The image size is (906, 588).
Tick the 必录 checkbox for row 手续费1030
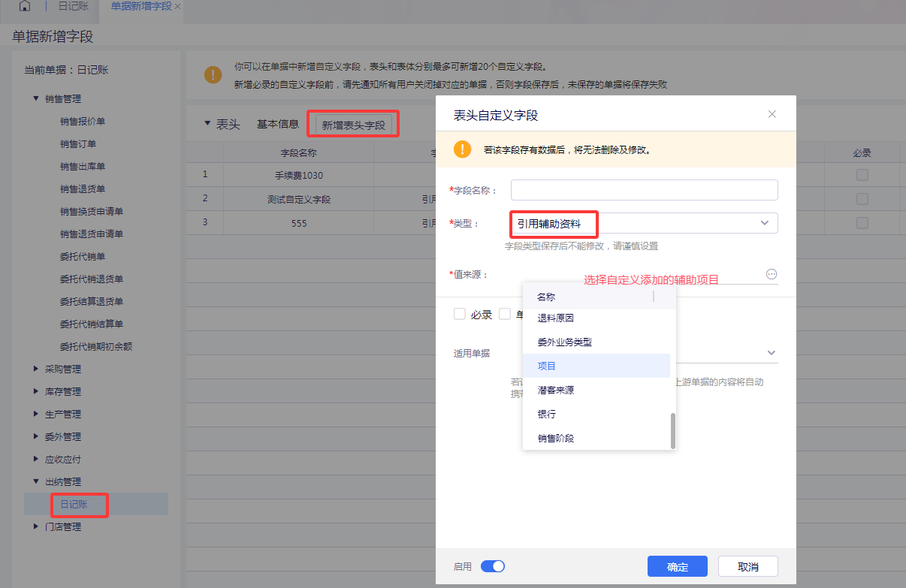(x=862, y=175)
